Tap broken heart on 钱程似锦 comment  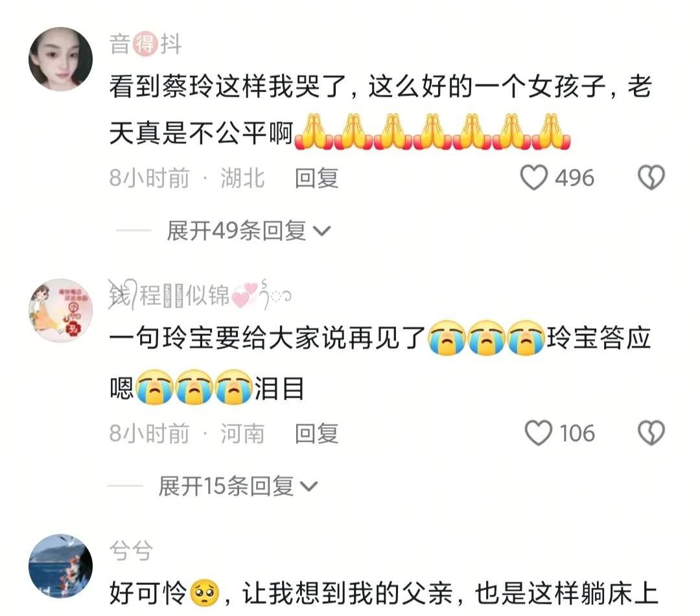(651, 433)
